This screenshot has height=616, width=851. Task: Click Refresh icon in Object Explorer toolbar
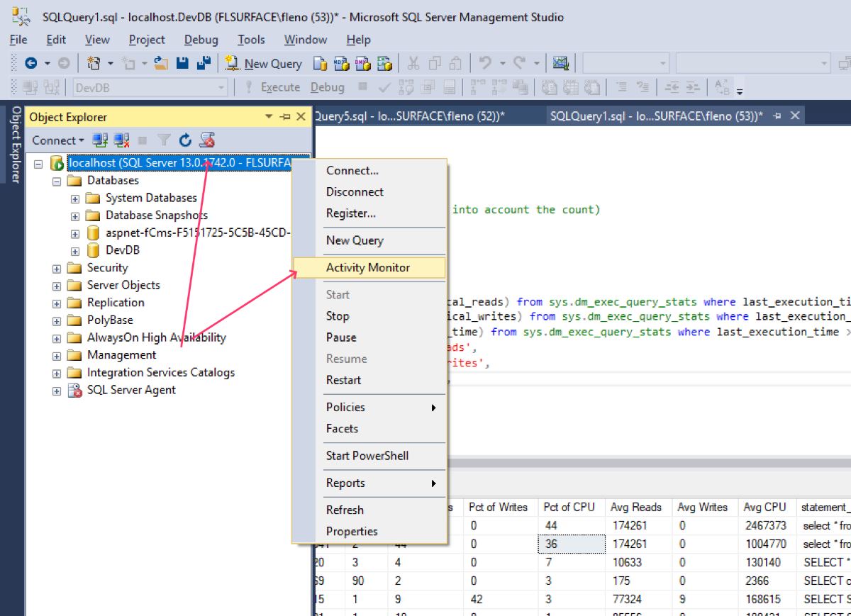click(x=186, y=140)
